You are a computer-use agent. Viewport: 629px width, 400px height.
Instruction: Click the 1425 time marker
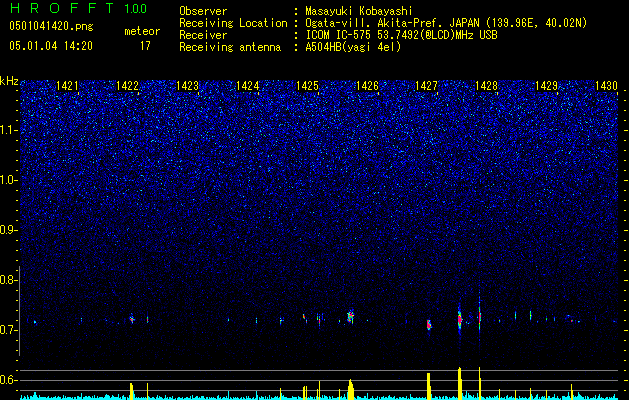point(307,86)
